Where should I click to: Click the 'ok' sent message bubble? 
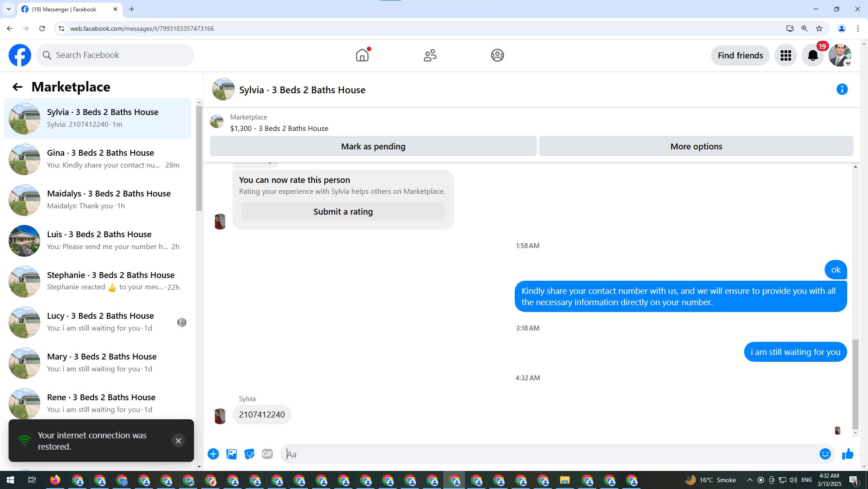click(835, 270)
